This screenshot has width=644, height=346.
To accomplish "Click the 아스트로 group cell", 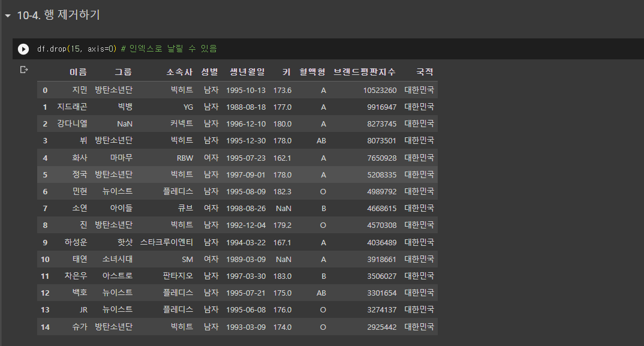I will (117, 276).
